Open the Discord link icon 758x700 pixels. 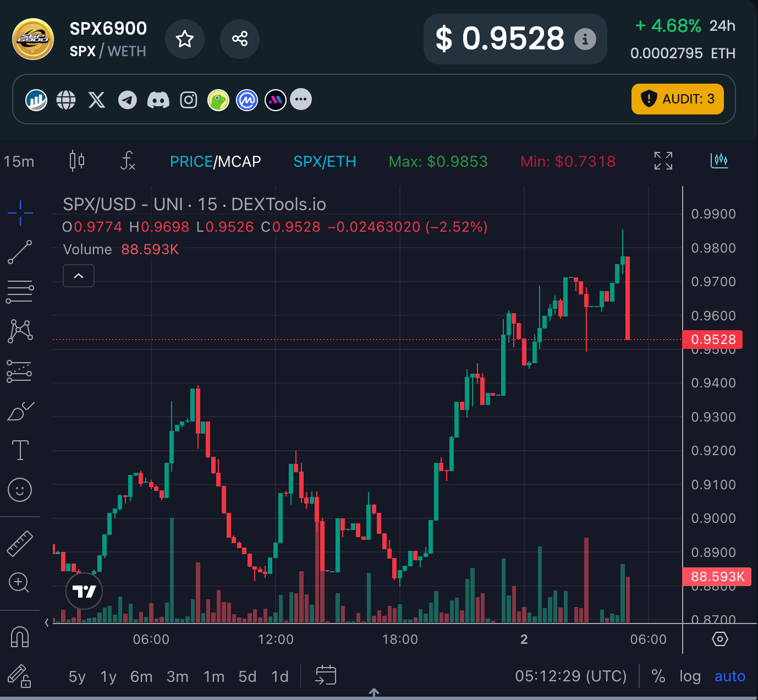tap(158, 100)
